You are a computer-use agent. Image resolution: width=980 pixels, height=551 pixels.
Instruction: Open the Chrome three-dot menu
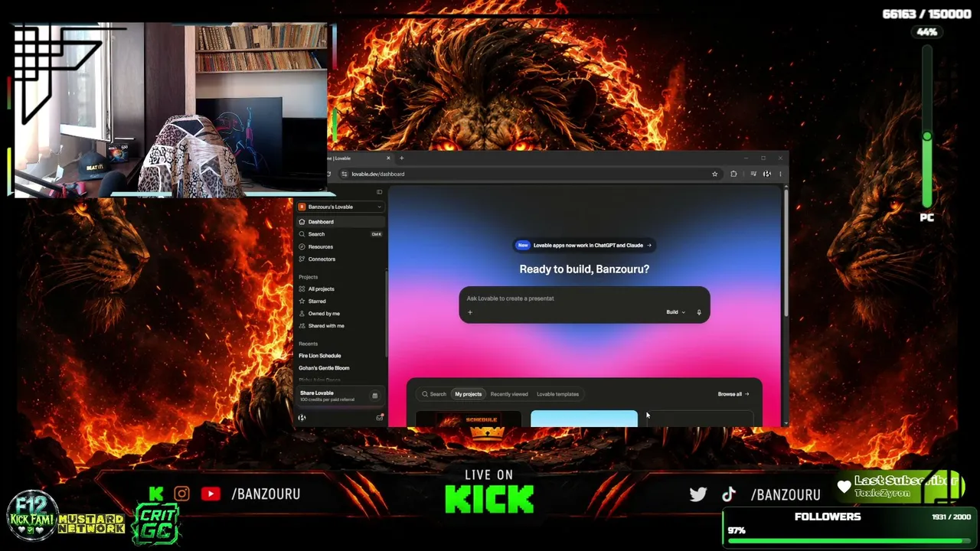780,174
